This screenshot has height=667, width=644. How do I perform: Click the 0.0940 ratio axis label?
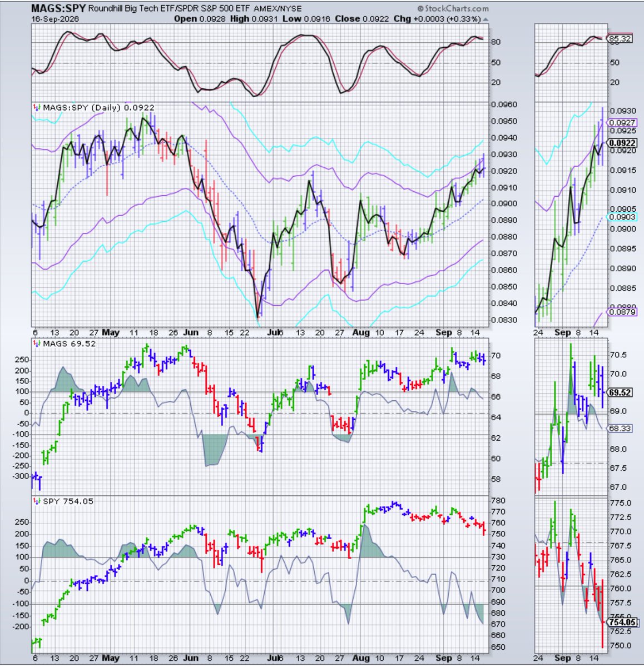[504, 138]
